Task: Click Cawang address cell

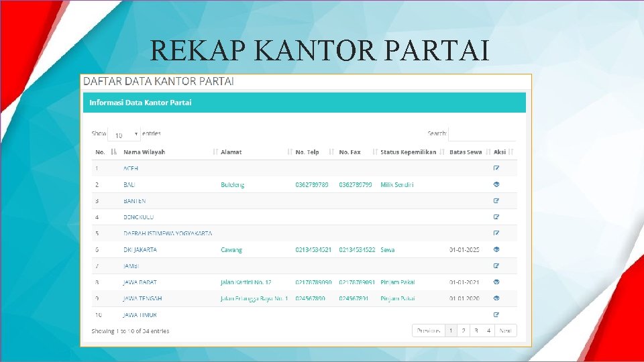Action: coord(231,249)
